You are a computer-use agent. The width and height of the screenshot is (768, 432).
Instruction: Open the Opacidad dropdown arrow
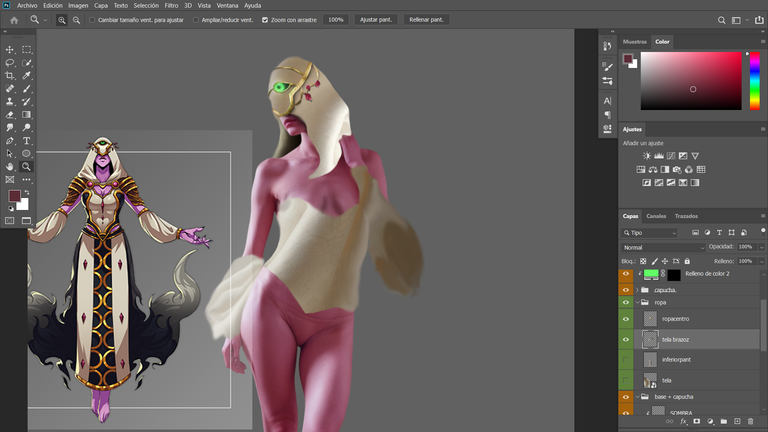coord(761,247)
